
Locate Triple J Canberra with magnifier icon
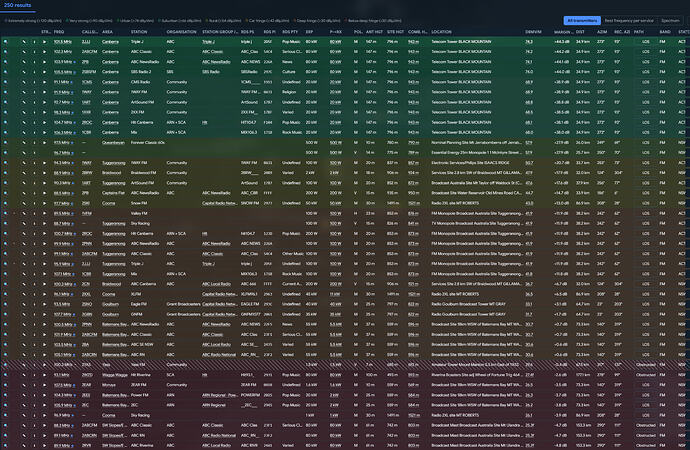5,42
